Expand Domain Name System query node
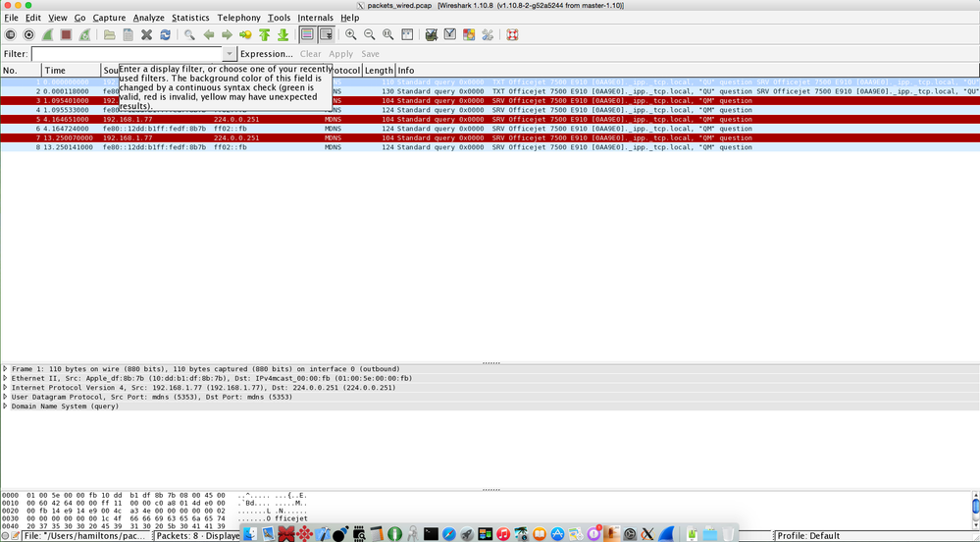Screen dimensions: 980x542 click(x=5, y=406)
